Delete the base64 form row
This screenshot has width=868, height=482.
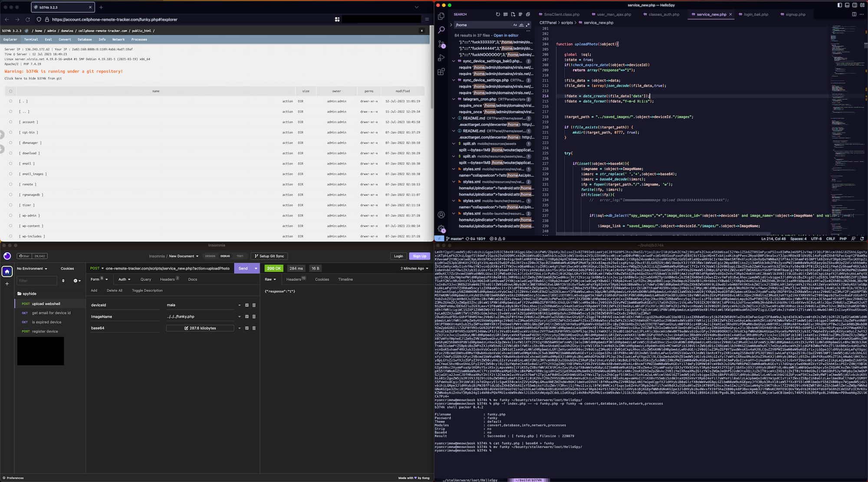point(254,328)
